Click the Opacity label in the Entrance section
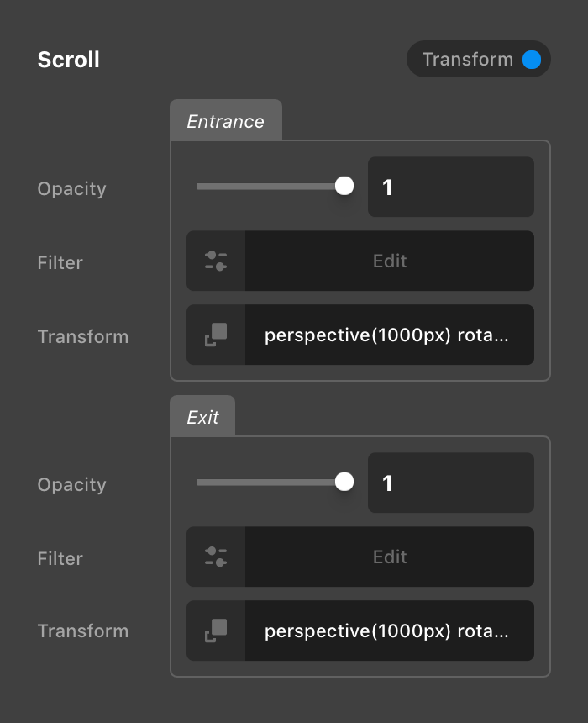Image resolution: width=588 pixels, height=723 pixels. click(72, 188)
